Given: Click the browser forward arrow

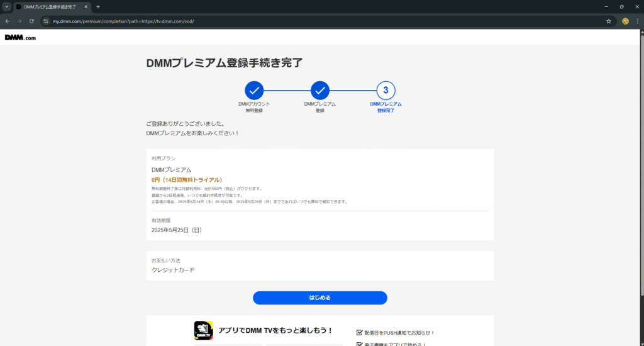Looking at the screenshot, I should coord(19,21).
